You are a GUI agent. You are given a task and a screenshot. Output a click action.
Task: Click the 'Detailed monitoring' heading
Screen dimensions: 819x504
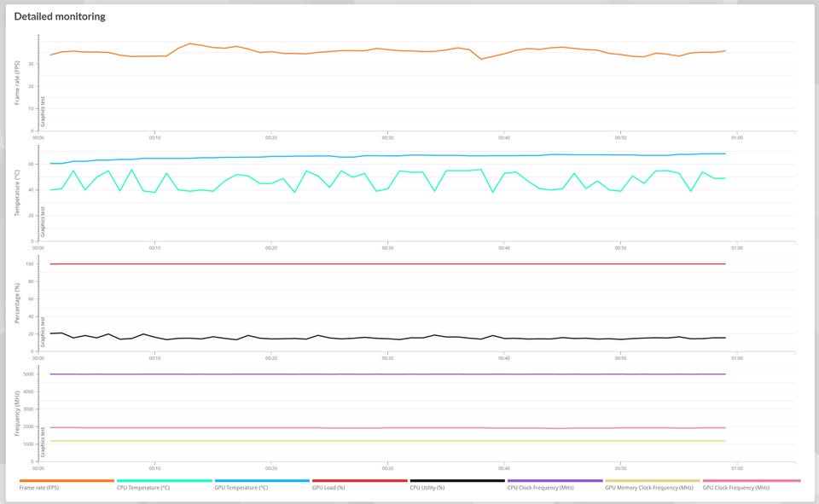(60, 17)
